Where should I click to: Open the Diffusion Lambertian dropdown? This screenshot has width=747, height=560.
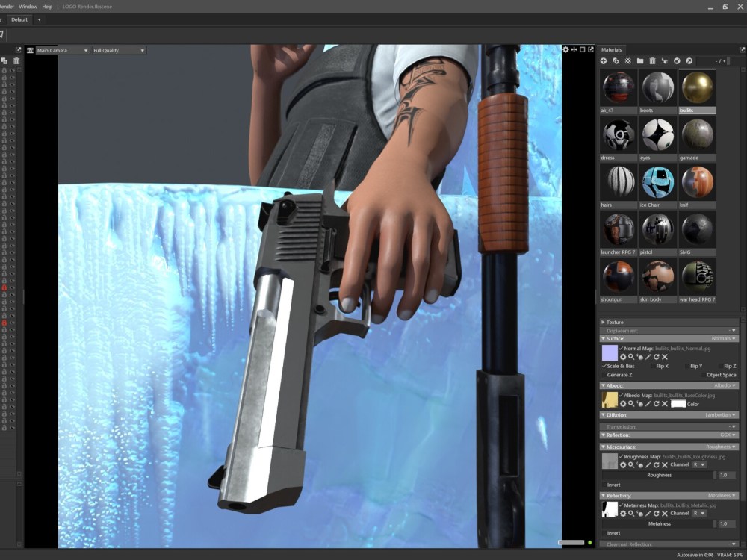click(721, 415)
